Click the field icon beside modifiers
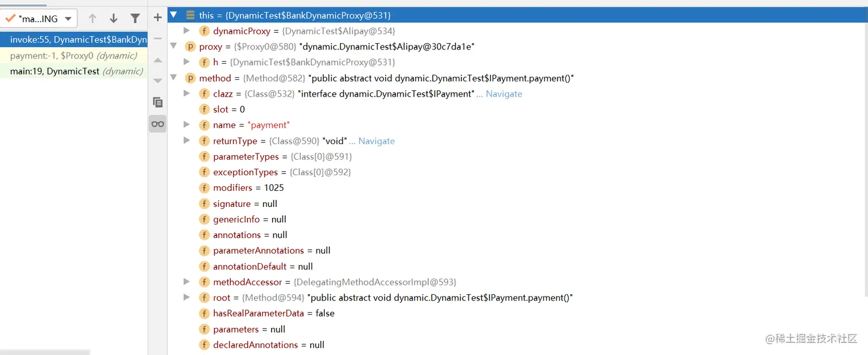Viewport: 868px width, 355px height. pyautogui.click(x=204, y=187)
